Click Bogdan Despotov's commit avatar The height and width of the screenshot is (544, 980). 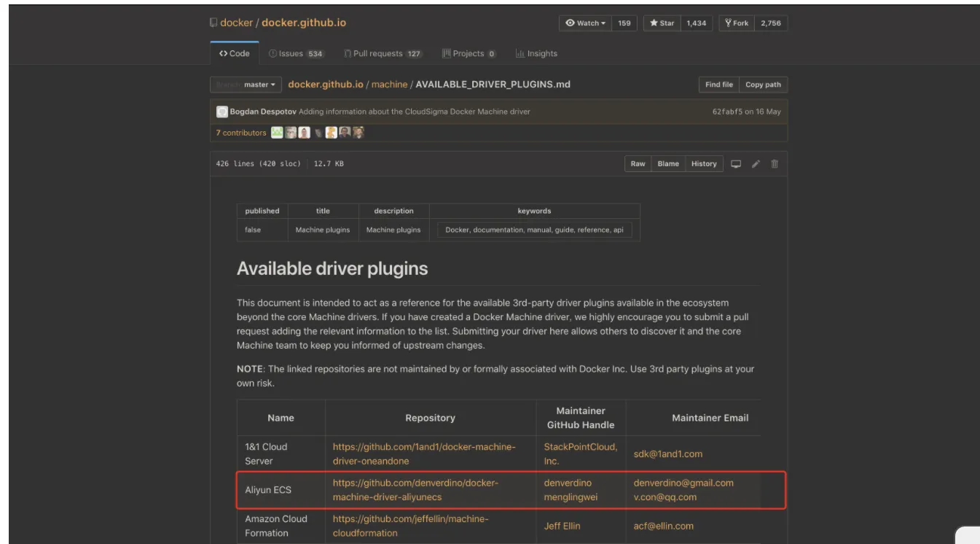222,112
